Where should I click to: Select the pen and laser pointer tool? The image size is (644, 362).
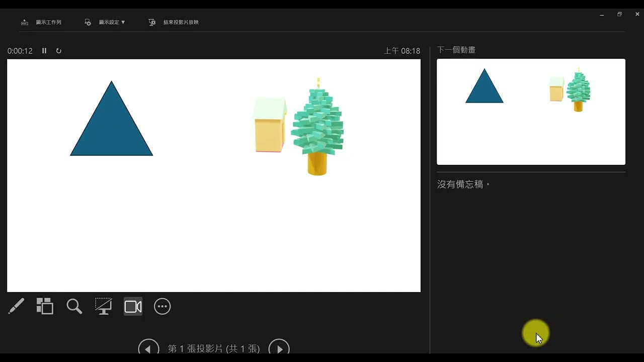pos(16,306)
